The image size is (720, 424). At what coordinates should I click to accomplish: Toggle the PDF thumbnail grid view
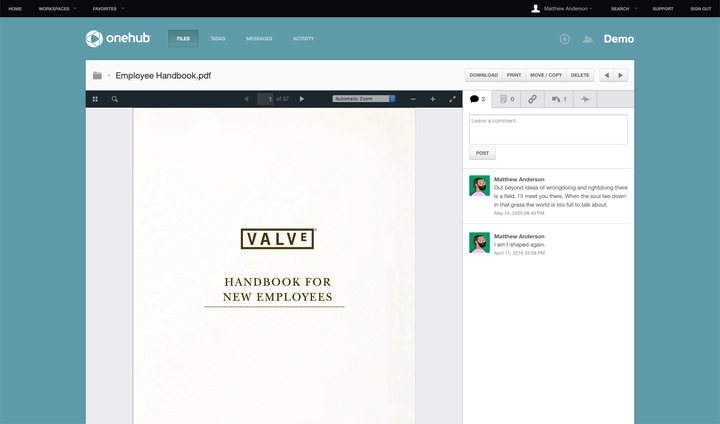(x=95, y=99)
